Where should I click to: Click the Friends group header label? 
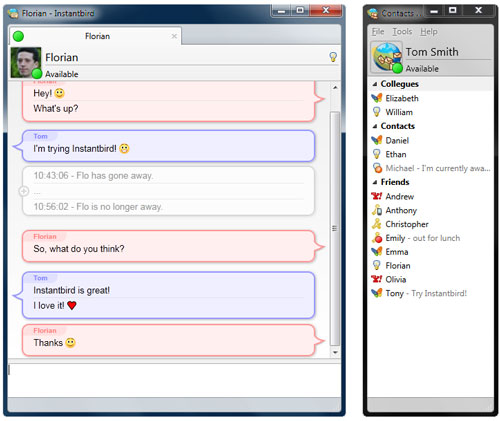[x=395, y=182]
